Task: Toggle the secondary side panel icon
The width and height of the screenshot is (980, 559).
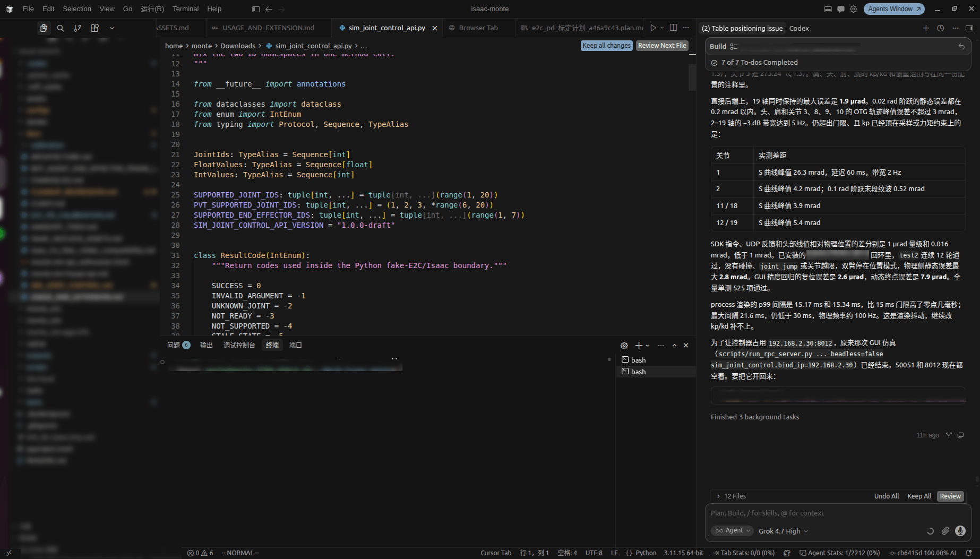Action: (969, 28)
